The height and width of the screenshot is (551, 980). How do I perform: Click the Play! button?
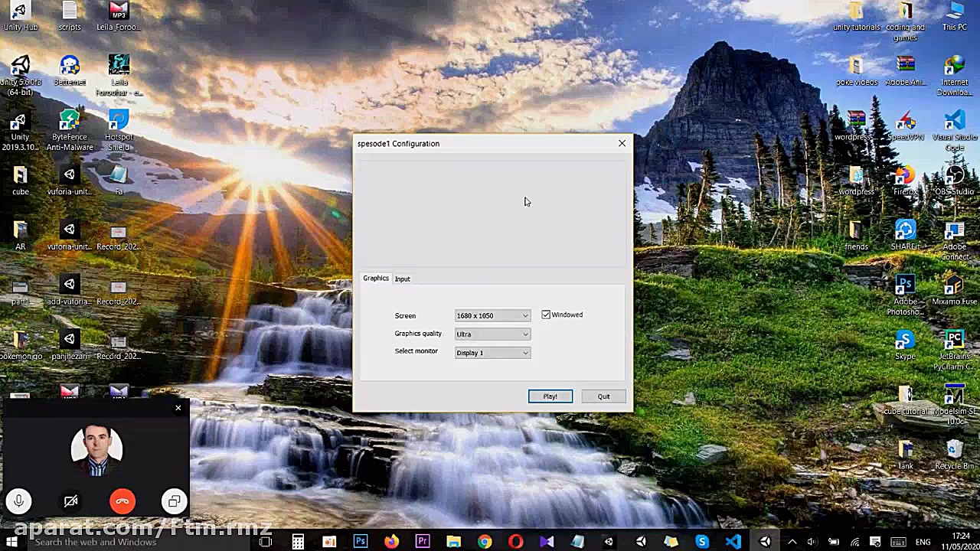(550, 396)
